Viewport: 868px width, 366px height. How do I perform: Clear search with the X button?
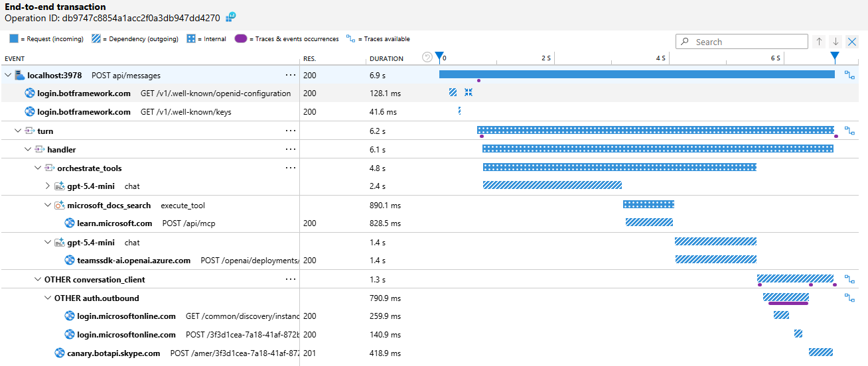pos(852,42)
